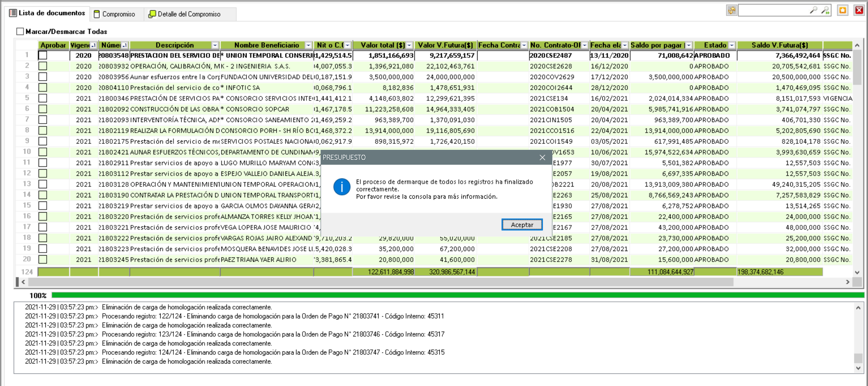
Task: Open the Nombre Beneficiario filter dropdown
Action: click(308, 45)
